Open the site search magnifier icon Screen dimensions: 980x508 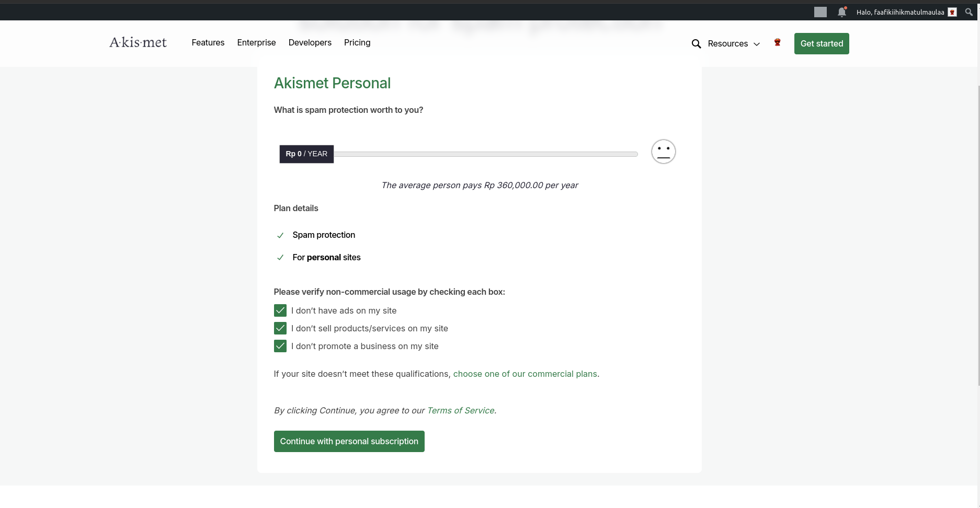696,44
